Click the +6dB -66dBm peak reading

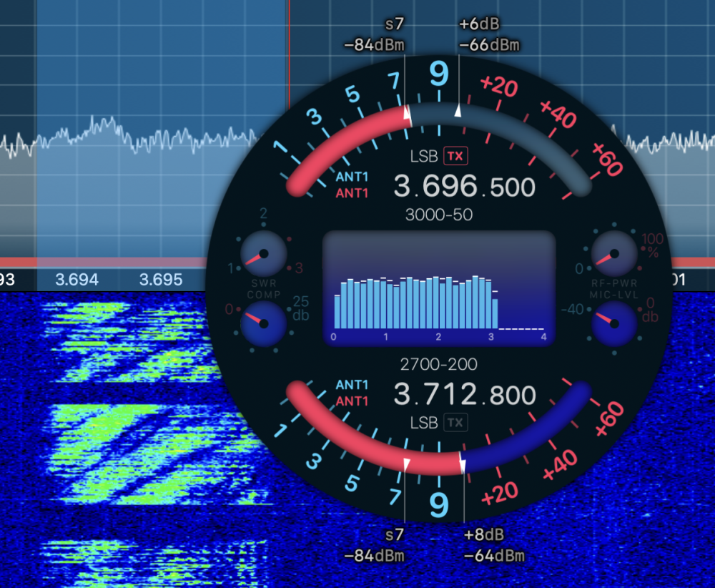[489, 34]
